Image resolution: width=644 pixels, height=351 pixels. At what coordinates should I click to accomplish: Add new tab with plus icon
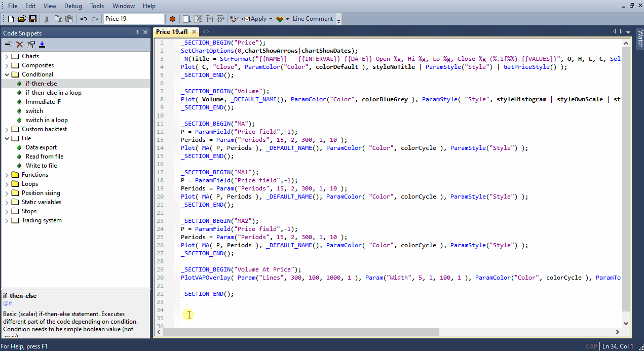pyautogui.click(x=206, y=32)
